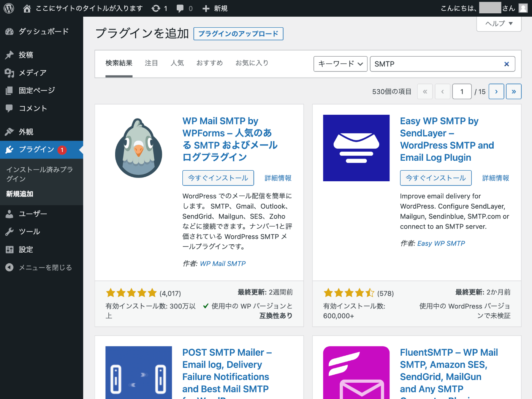Install WP Mail SMTP now
Image resolution: width=532 pixels, height=399 pixels.
pyautogui.click(x=218, y=178)
